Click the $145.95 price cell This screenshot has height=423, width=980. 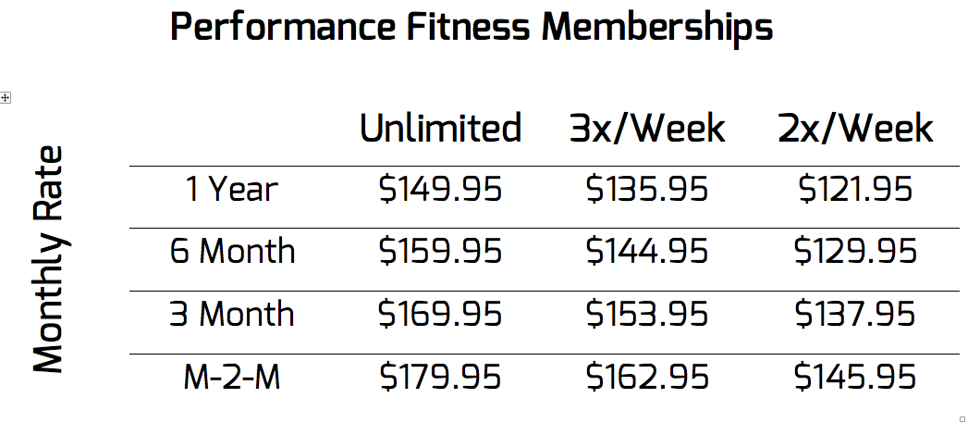pyautogui.click(x=855, y=378)
